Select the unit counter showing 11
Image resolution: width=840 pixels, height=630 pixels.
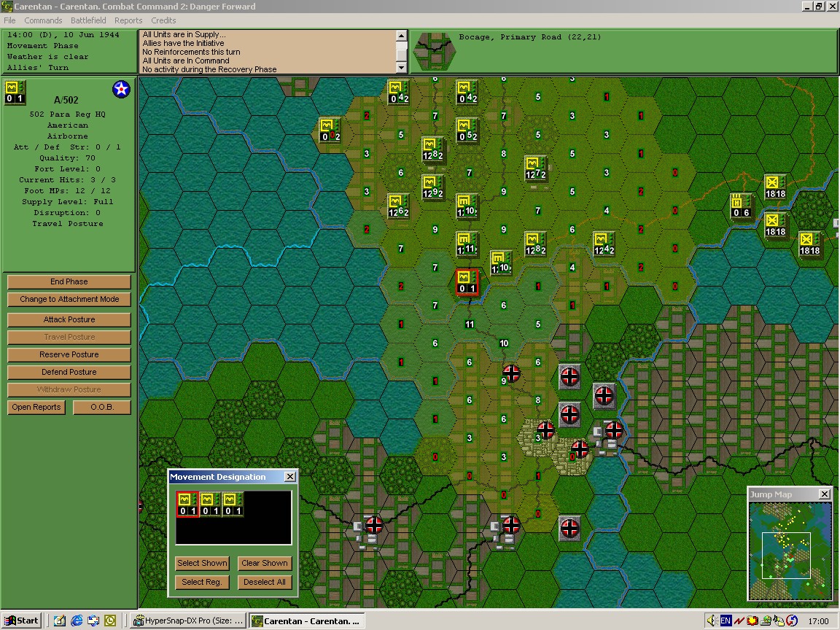[x=467, y=244]
